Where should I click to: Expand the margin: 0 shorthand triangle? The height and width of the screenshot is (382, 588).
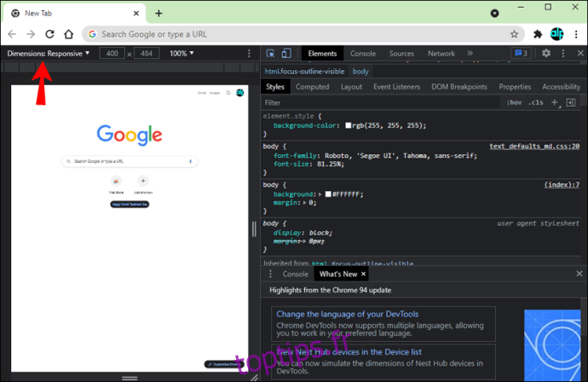pos(304,203)
